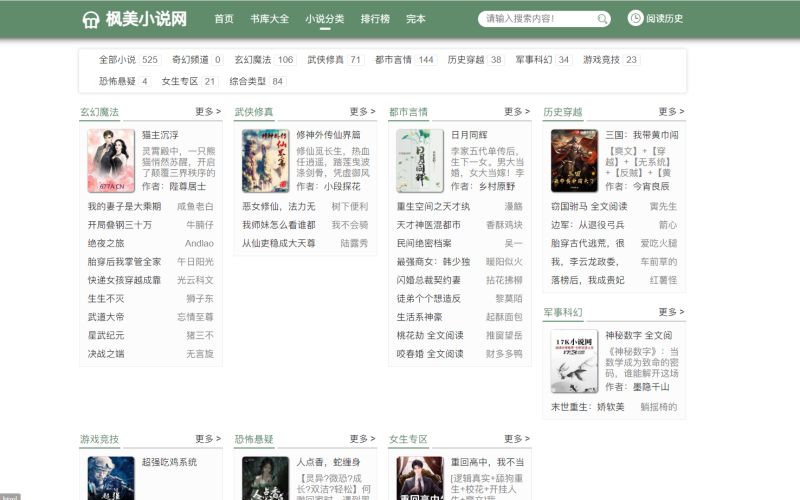This screenshot has width=800, height=500.
Task: Open the novel 我的妻子是大乘期
Action: pyautogui.click(x=124, y=207)
